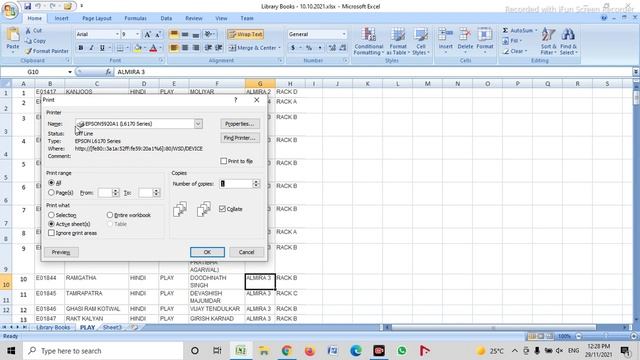Click the Windows Start button

coord(11,351)
